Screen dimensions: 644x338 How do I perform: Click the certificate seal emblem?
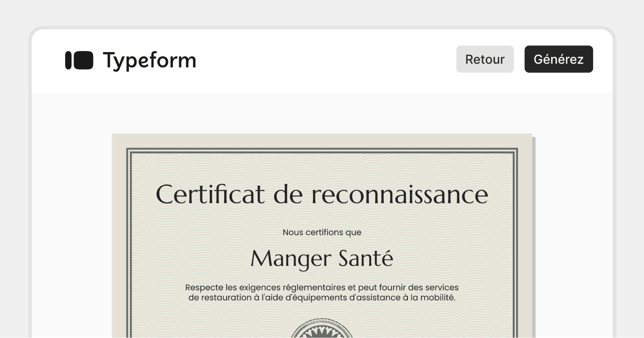tap(322, 328)
